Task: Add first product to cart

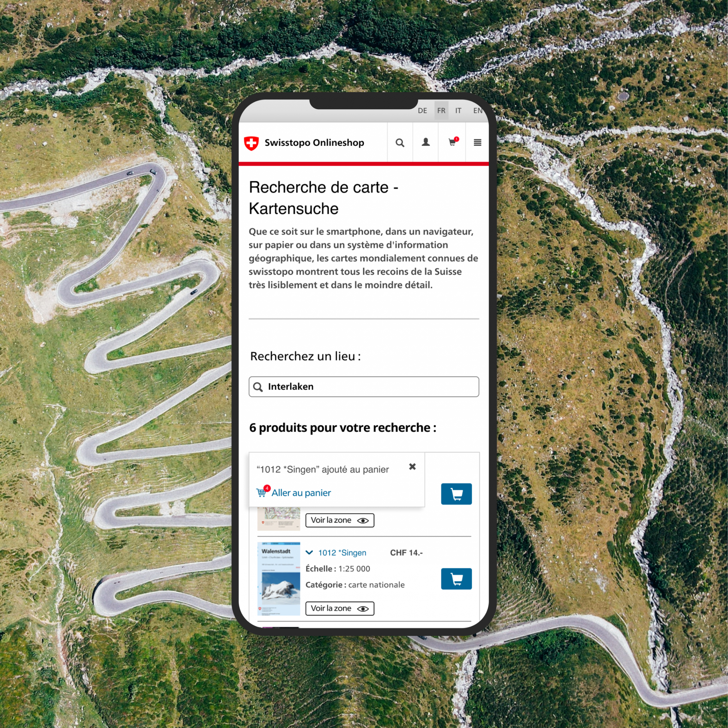Action: point(456,494)
